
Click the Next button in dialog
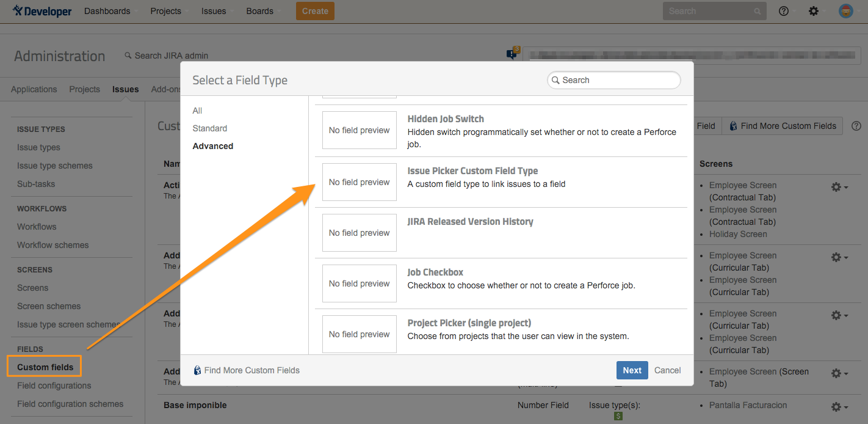point(632,370)
